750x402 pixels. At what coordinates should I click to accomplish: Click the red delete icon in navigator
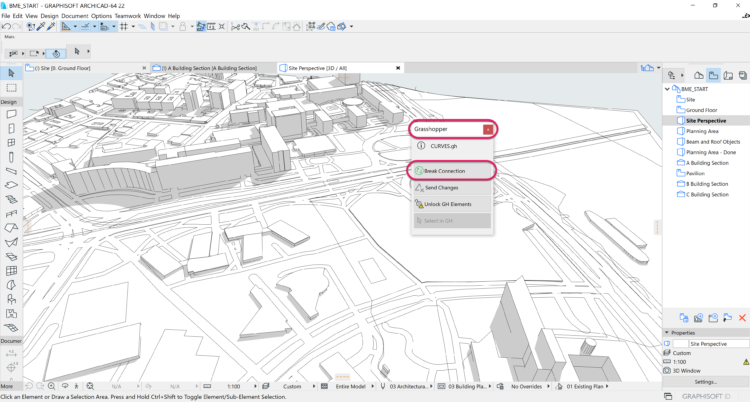pos(741,317)
